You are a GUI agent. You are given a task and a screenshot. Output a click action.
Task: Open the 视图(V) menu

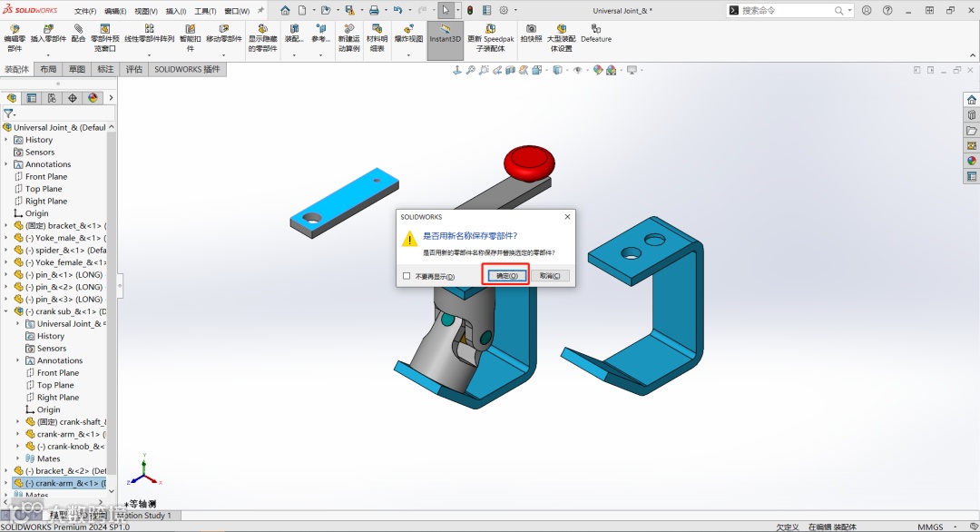tap(145, 11)
